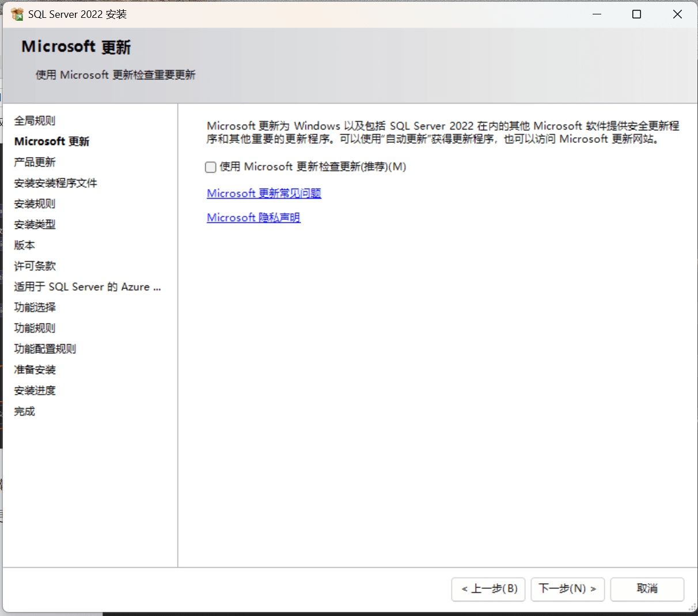Proceed with the 下一步(N) button
698x616 pixels.
[x=568, y=589]
